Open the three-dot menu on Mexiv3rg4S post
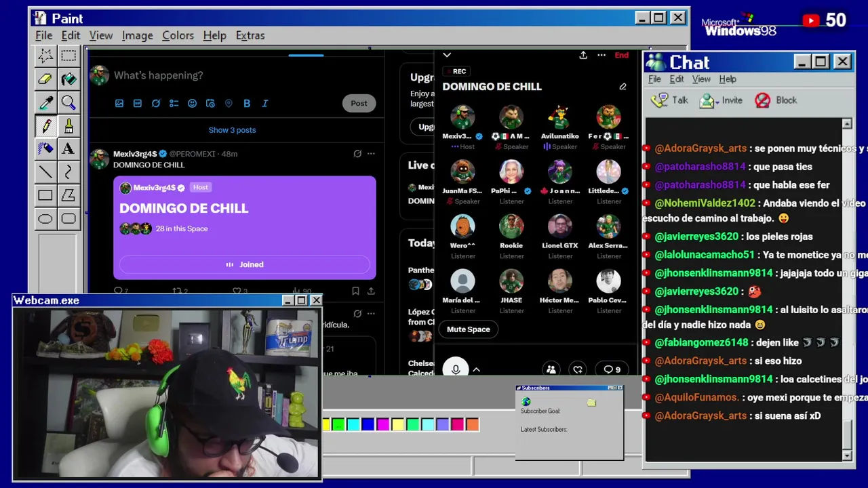This screenshot has height=488, width=868. coord(371,154)
